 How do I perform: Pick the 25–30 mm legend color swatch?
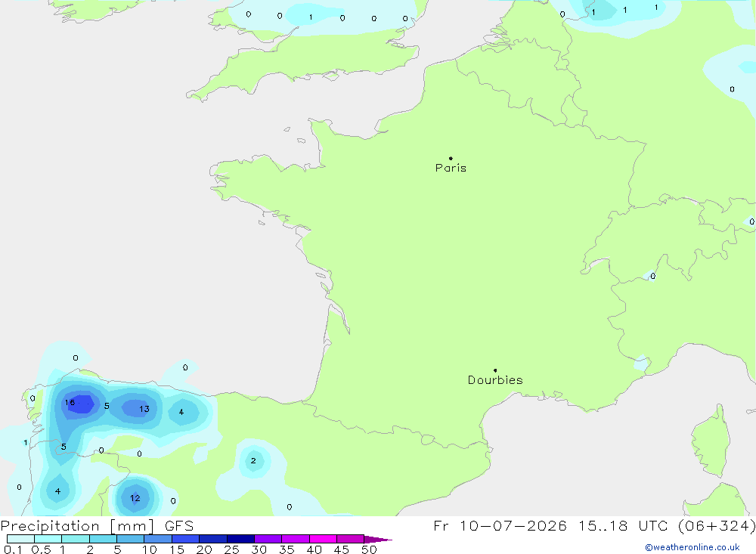click(x=240, y=539)
